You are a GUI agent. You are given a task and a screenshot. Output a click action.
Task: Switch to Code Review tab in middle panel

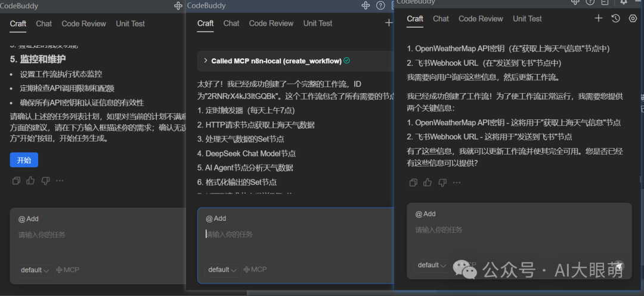click(271, 23)
